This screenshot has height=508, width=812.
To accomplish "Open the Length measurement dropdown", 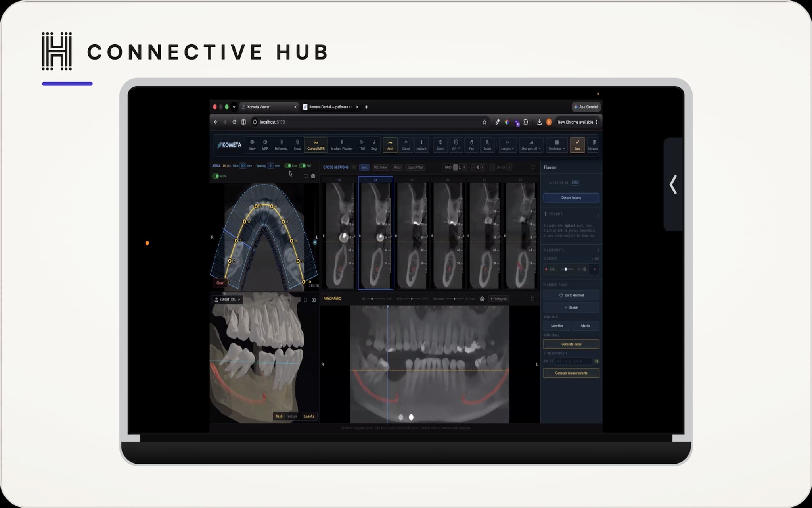I will tap(507, 145).
